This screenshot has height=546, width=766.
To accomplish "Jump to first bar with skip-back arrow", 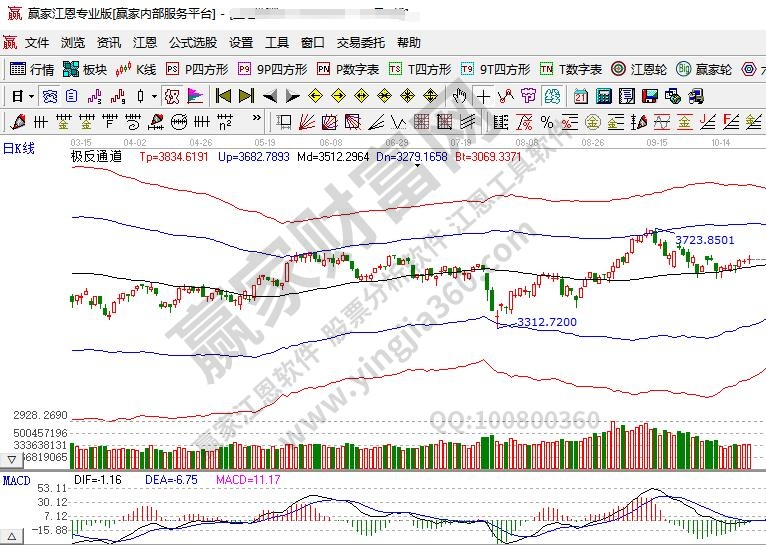I will [223, 96].
